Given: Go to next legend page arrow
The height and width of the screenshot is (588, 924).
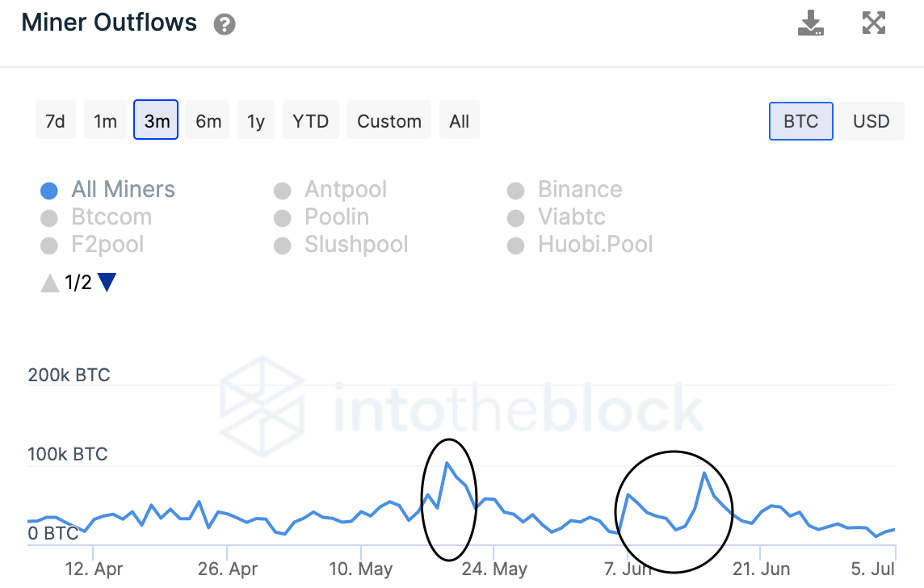Looking at the screenshot, I should click(107, 283).
